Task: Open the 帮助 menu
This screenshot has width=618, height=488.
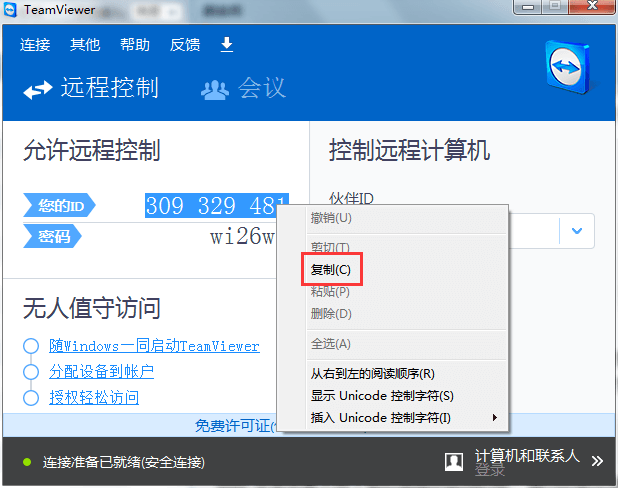Action: 135,45
